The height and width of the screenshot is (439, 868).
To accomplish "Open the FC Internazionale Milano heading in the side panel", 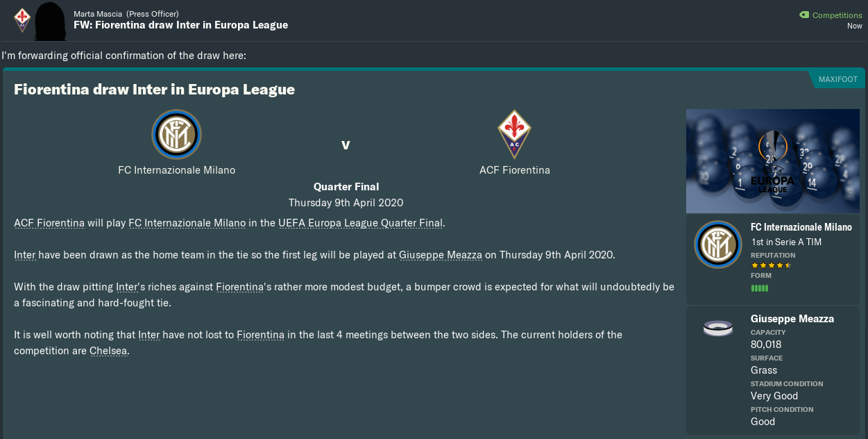I will (801, 227).
